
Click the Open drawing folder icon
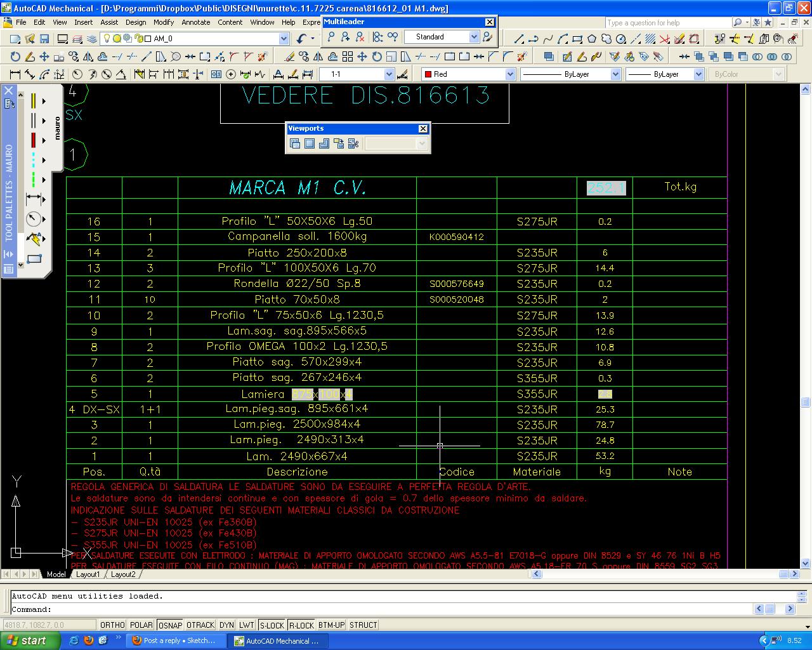point(30,39)
